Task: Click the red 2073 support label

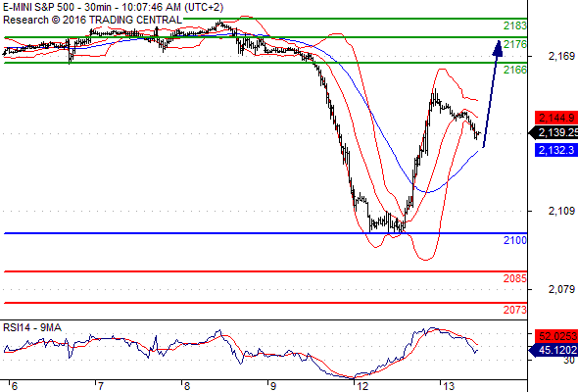Action: pos(515,310)
